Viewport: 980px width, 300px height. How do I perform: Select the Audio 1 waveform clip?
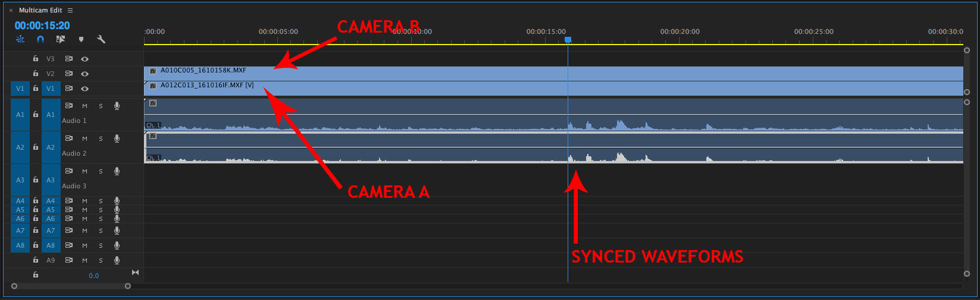point(553,114)
